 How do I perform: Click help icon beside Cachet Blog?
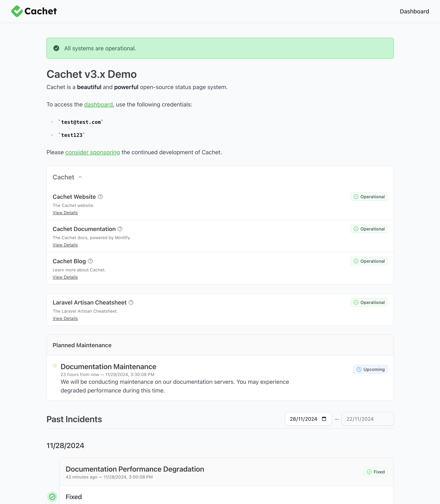(90, 261)
